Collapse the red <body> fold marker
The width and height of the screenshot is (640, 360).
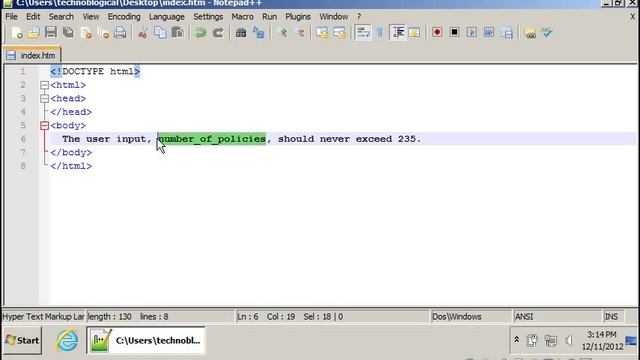[44, 125]
